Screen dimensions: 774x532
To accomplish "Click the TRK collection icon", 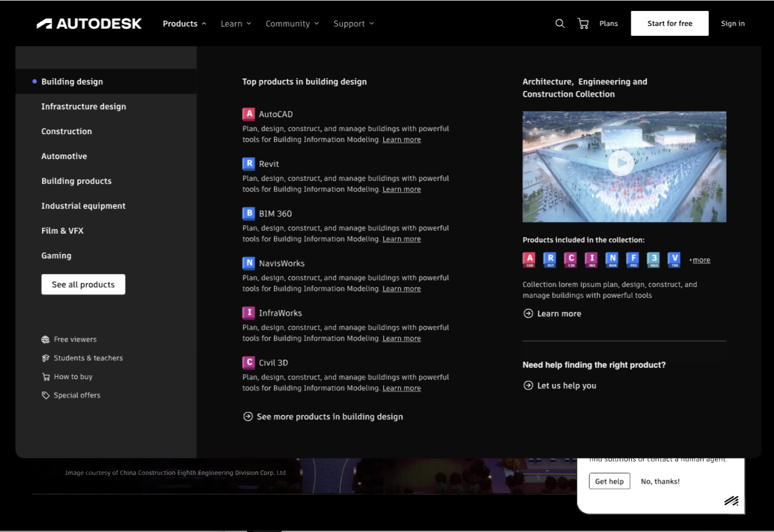I will 674,260.
